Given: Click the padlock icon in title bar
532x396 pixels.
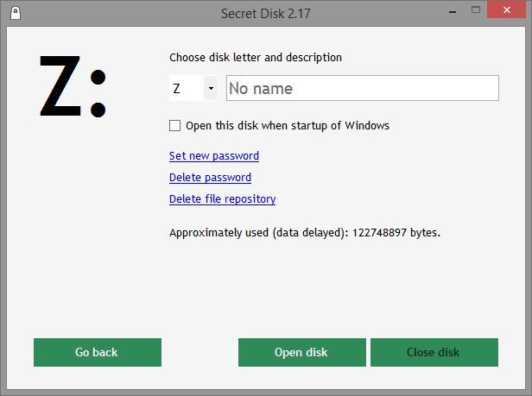Looking at the screenshot, I should pos(16,13).
